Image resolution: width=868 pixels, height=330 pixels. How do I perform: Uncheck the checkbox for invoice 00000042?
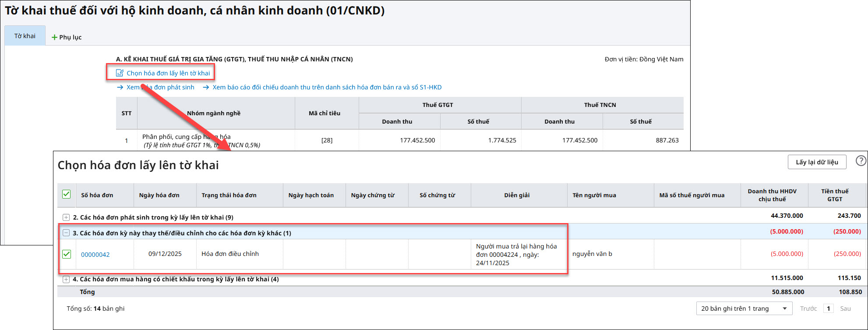pos(67,254)
